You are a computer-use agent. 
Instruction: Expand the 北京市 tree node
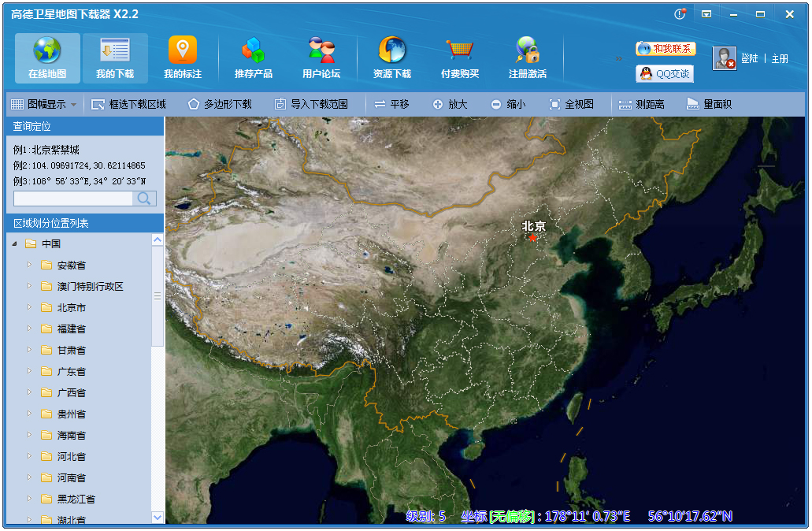(x=30, y=308)
